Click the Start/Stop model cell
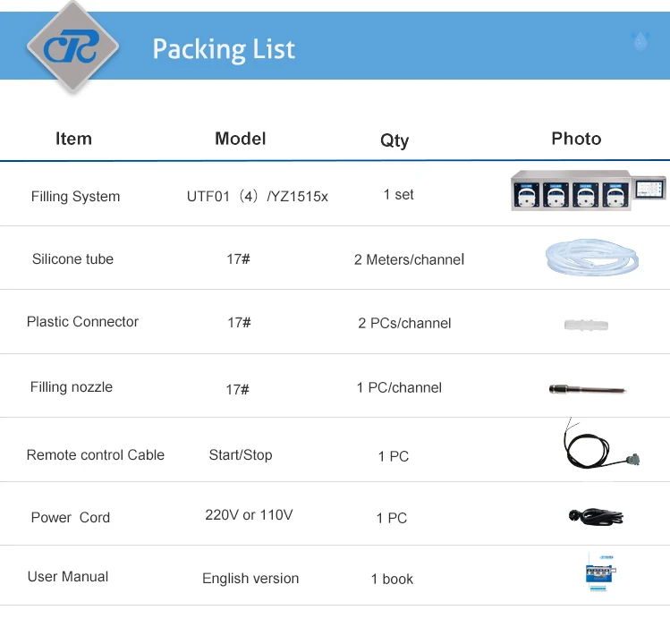The image size is (670, 644). (241, 455)
